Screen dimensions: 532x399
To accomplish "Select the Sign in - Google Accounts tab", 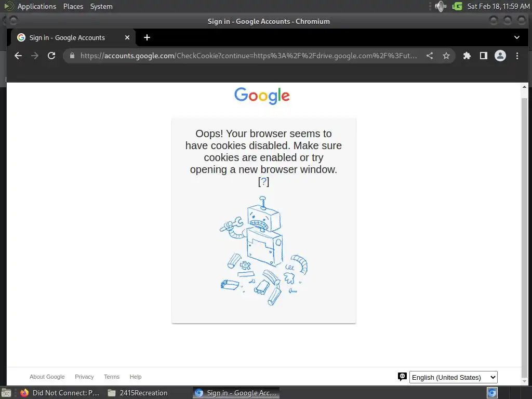I will [73, 37].
